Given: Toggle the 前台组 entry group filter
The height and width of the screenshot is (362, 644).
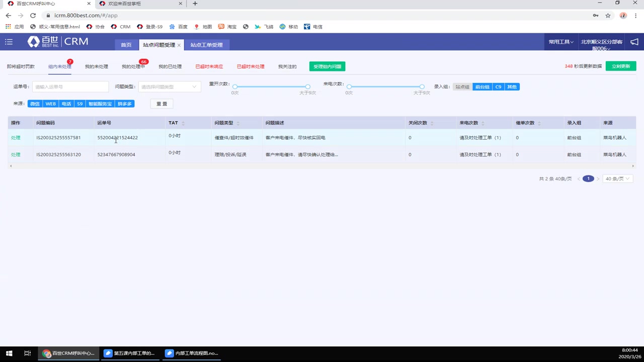Looking at the screenshot, I should point(482,87).
